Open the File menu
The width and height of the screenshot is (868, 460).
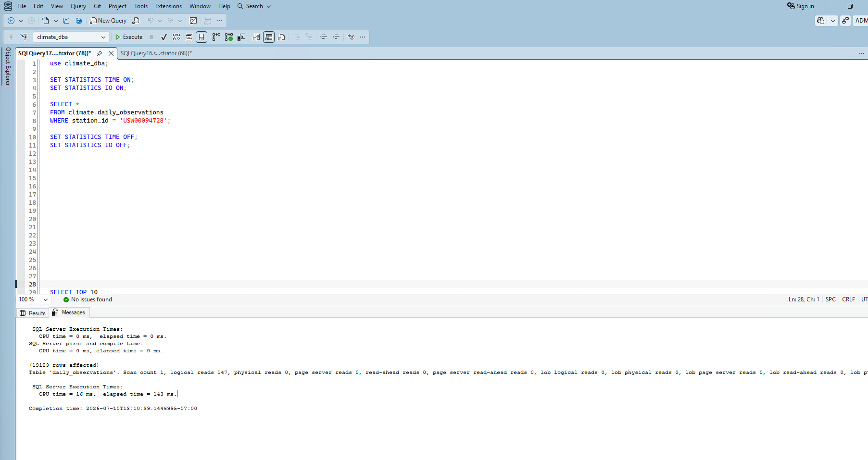(22, 6)
